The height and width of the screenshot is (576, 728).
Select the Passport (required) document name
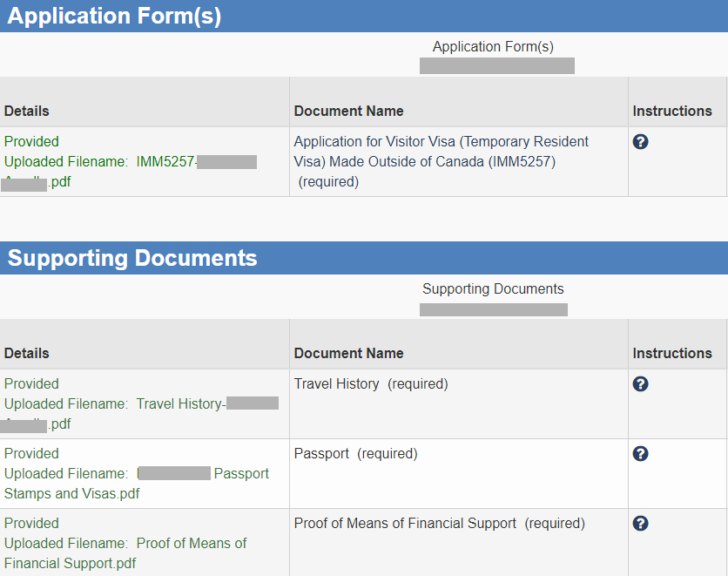[355, 454]
